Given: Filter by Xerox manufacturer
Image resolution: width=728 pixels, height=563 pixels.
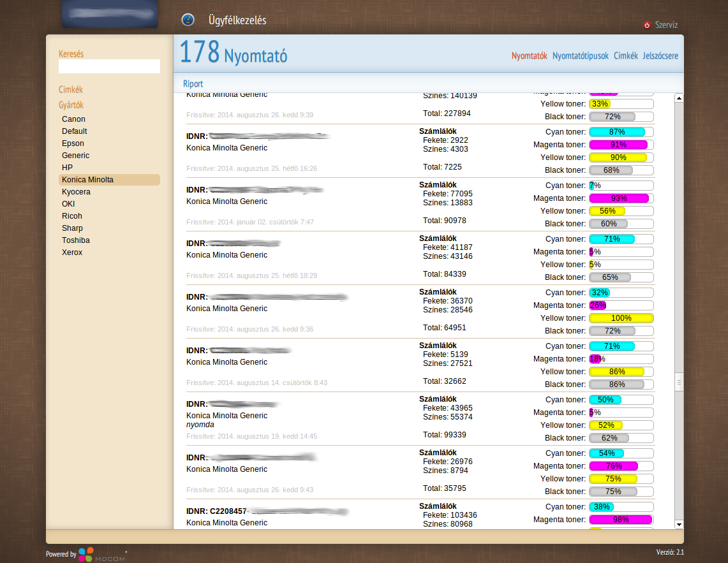Looking at the screenshot, I should [x=72, y=252].
